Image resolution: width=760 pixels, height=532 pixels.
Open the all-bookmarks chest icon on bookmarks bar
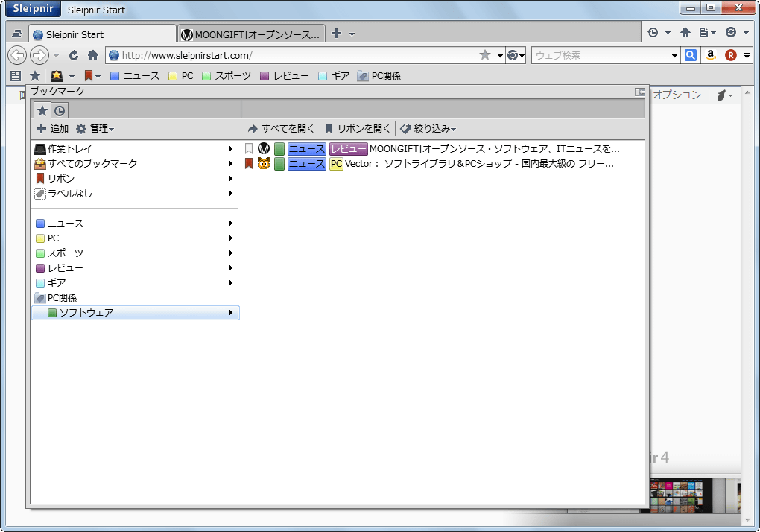(57, 75)
